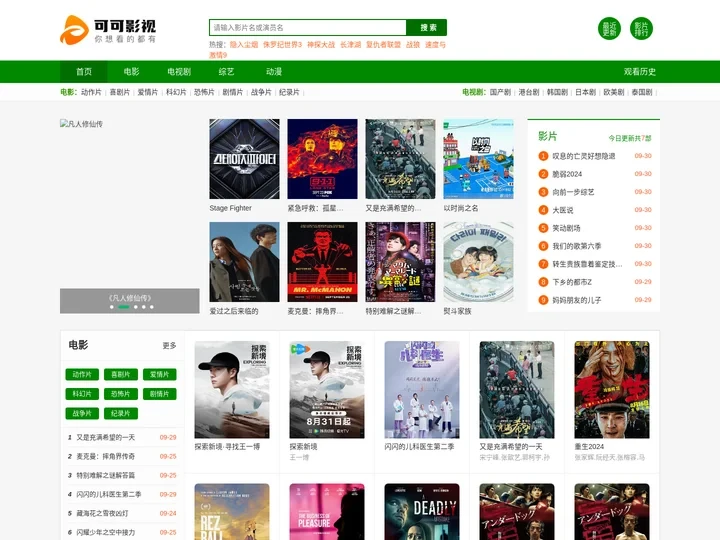
Task: Open The Business of Pleasure movie poster
Action: pyautogui.click(x=327, y=512)
